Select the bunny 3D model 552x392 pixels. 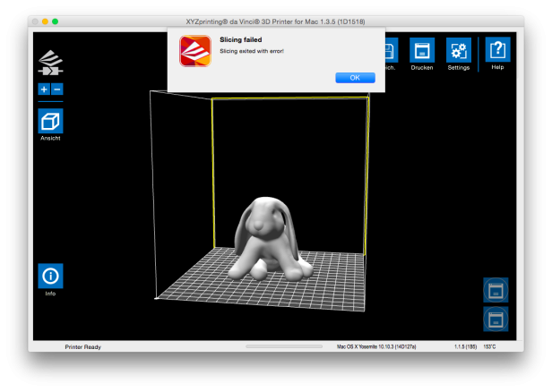269,239
